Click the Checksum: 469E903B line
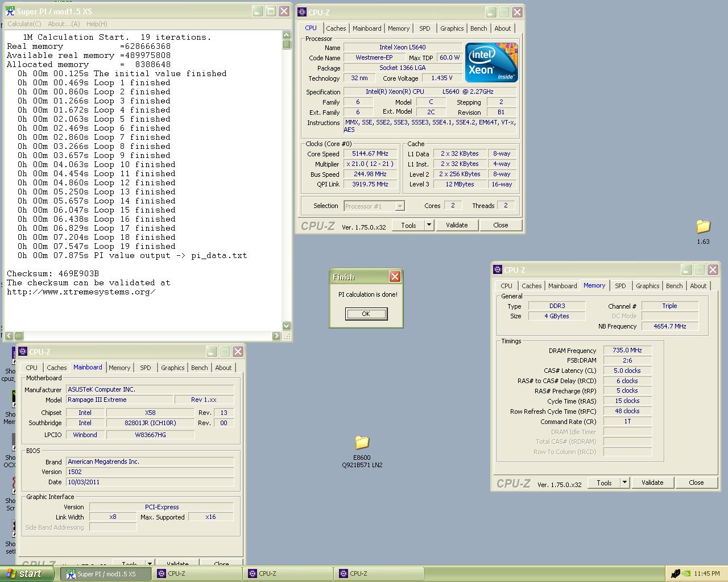728x582 pixels. click(53, 273)
